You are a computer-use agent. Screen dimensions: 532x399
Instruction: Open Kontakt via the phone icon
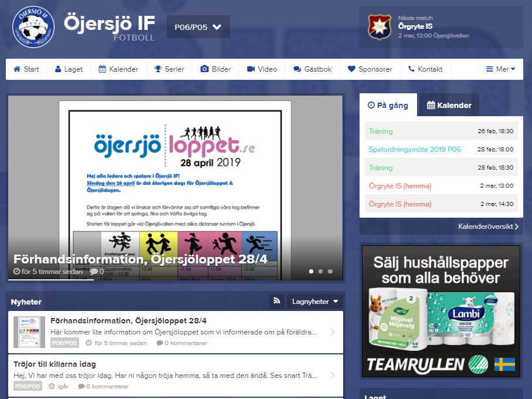pyautogui.click(x=411, y=69)
